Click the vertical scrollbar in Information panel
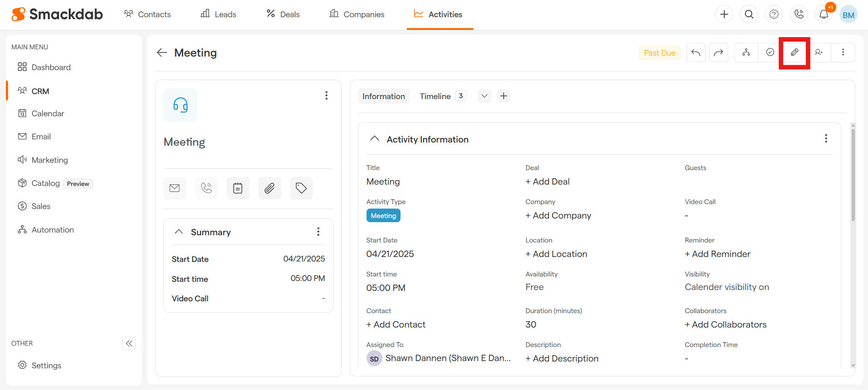This screenshot has height=390, width=868. tap(853, 176)
